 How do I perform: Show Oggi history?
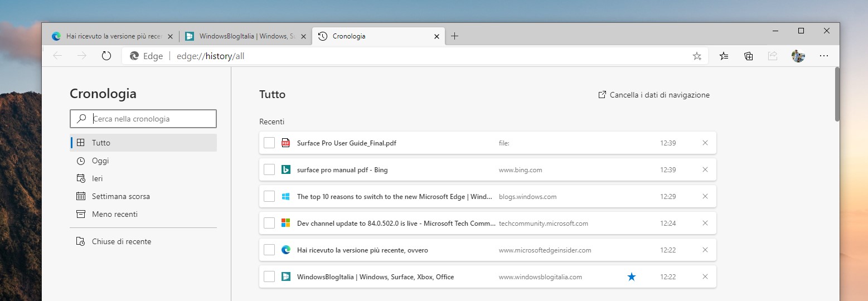[x=143, y=161]
